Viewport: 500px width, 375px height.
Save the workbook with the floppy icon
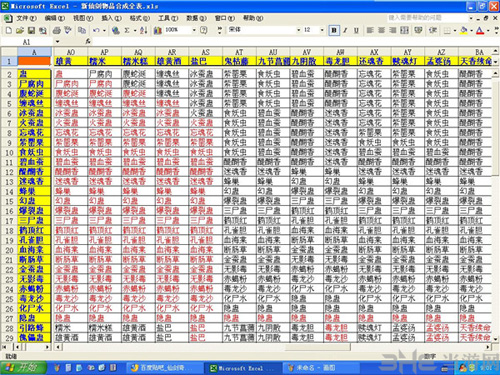[31, 31]
